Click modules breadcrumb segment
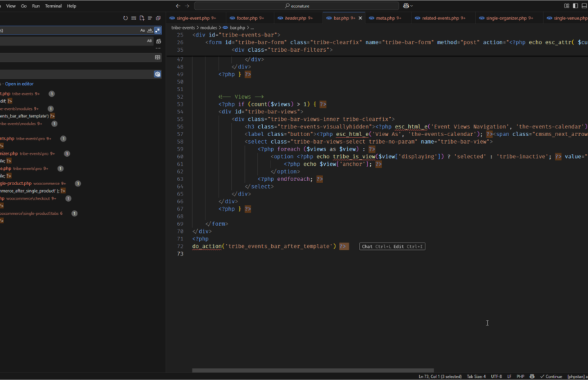The image size is (588, 380). [208, 28]
